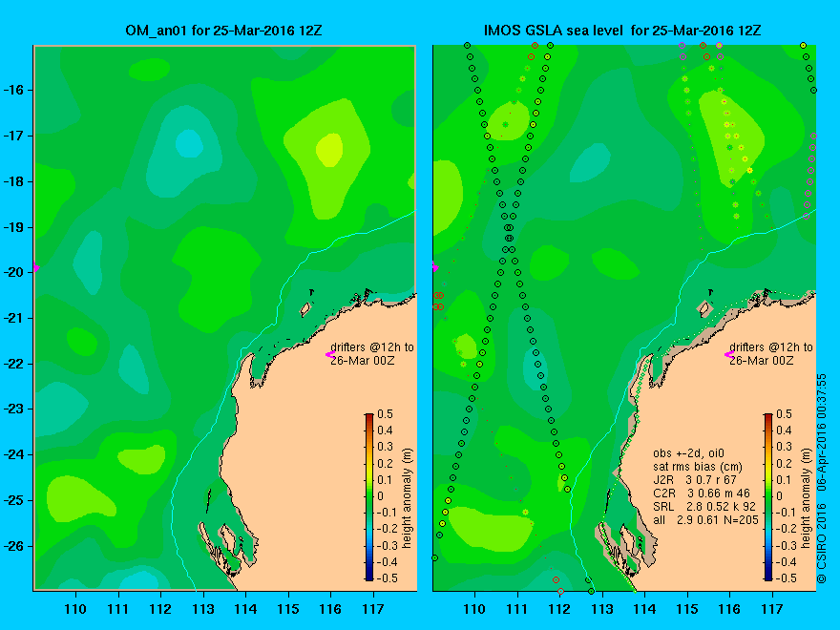Click the 'SRL 2.8 0.52 k 92' statistics row
The height and width of the screenshot is (630, 840).
(703, 506)
